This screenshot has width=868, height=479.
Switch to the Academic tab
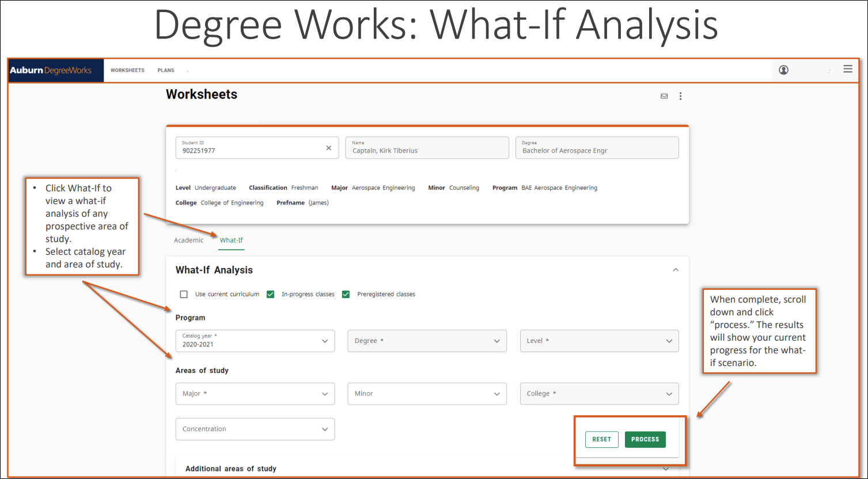(x=188, y=240)
